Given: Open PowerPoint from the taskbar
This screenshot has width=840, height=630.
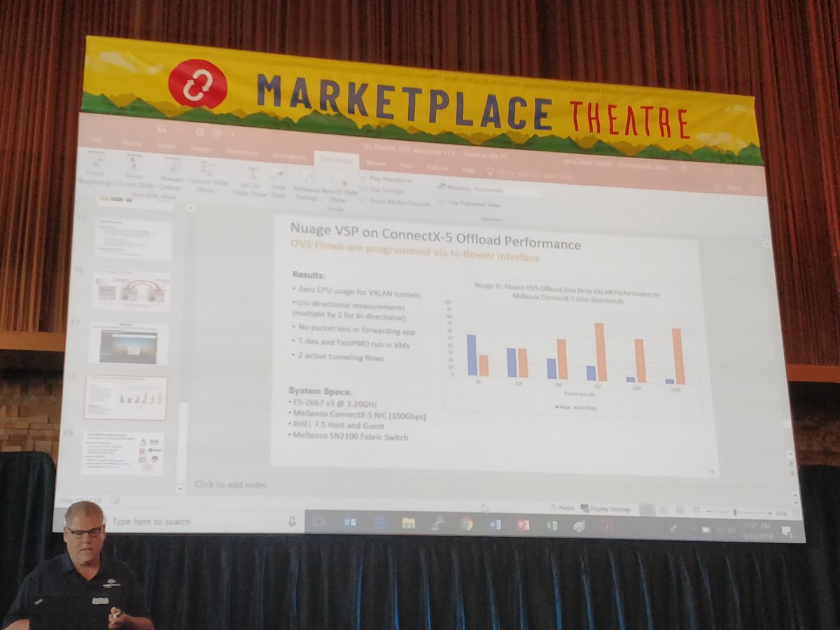Looking at the screenshot, I should (x=523, y=524).
